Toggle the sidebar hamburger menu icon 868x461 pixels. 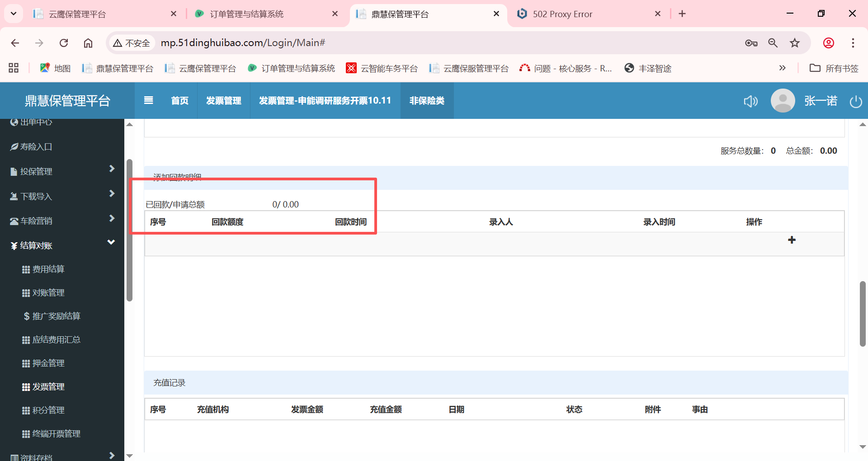pos(148,100)
